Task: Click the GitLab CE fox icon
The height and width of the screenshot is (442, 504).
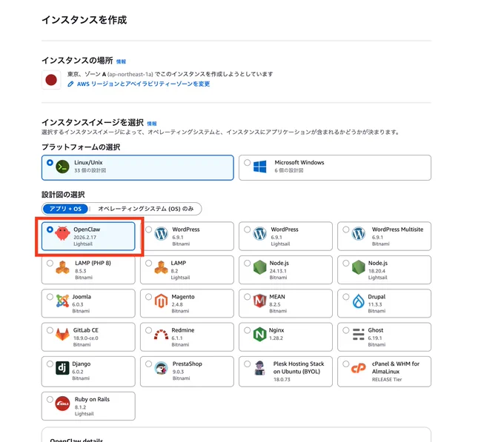Action: click(x=62, y=335)
